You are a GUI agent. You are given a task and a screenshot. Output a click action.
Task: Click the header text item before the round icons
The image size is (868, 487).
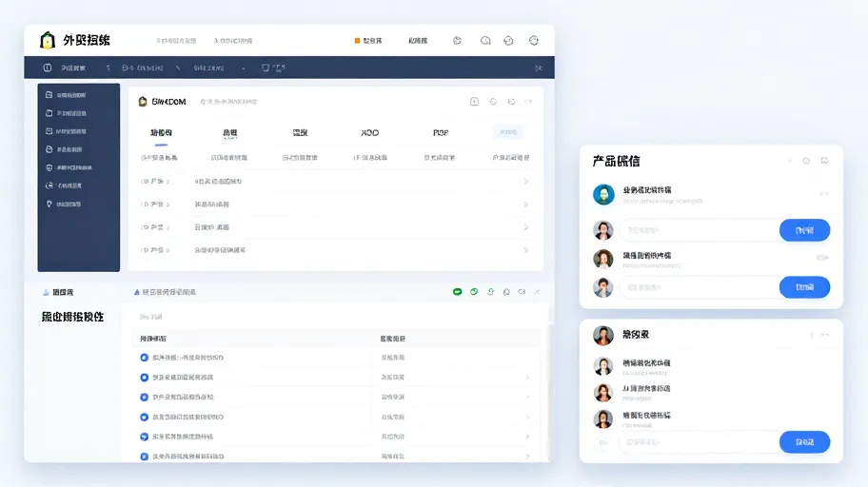(x=418, y=40)
